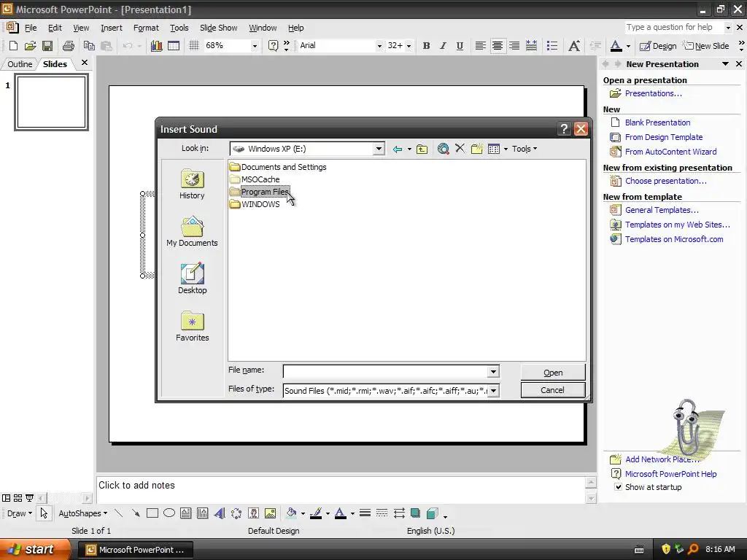This screenshot has width=747, height=560.
Task: Open the font size dropdown
Action: [409, 46]
